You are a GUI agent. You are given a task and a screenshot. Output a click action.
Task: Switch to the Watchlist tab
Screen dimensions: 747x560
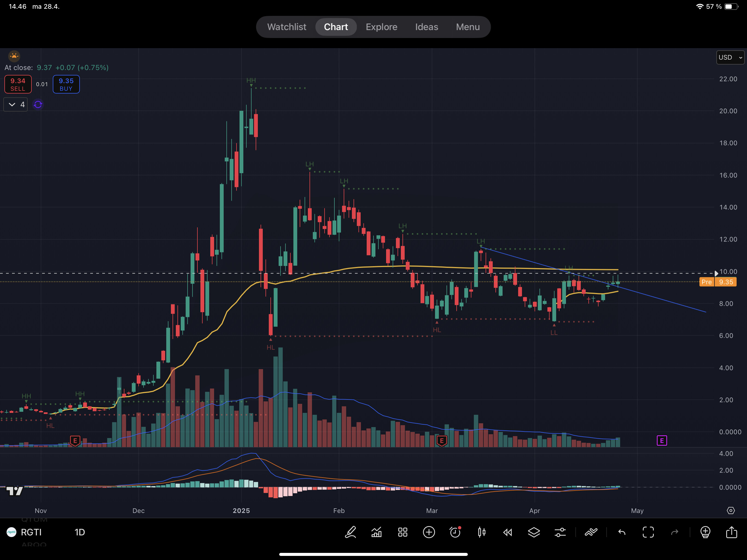coord(287,27)
